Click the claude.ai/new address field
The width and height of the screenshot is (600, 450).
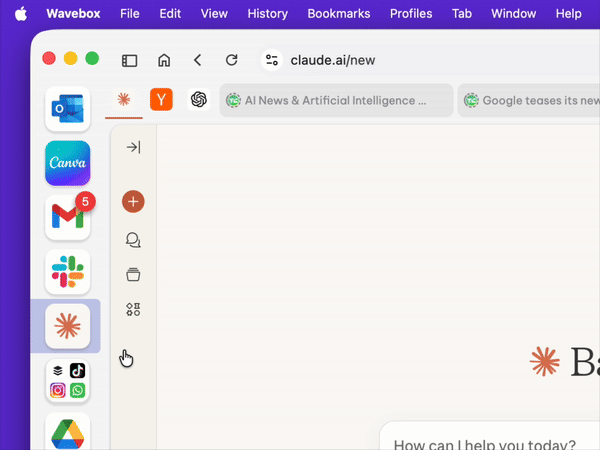[x=333, y=60]
